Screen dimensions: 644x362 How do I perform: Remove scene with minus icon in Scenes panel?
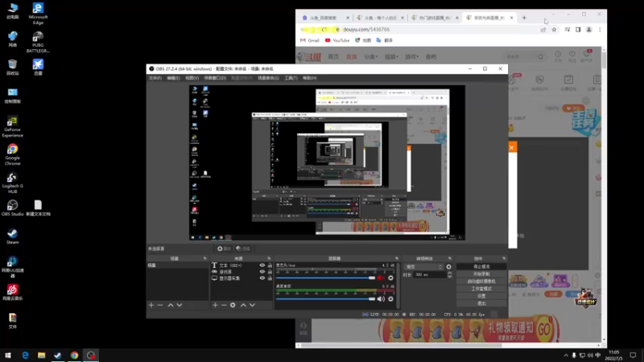(160, 305)
